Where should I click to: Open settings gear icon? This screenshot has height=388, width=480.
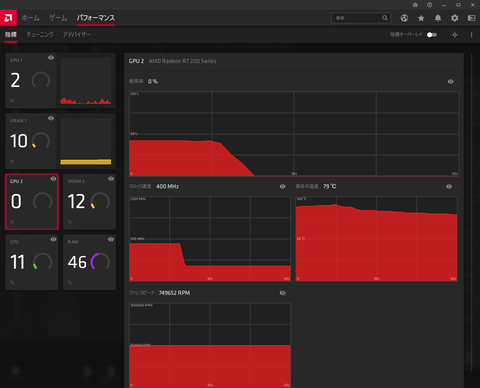pyautogui.click(x=455, y=18)
